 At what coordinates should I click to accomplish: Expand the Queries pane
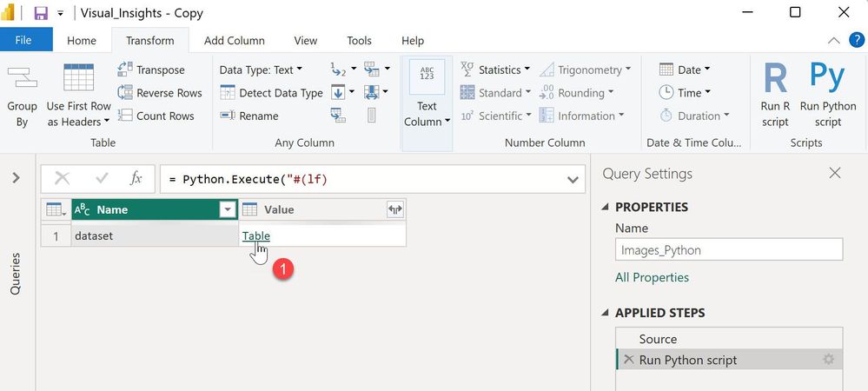click(x=16, y=178)
